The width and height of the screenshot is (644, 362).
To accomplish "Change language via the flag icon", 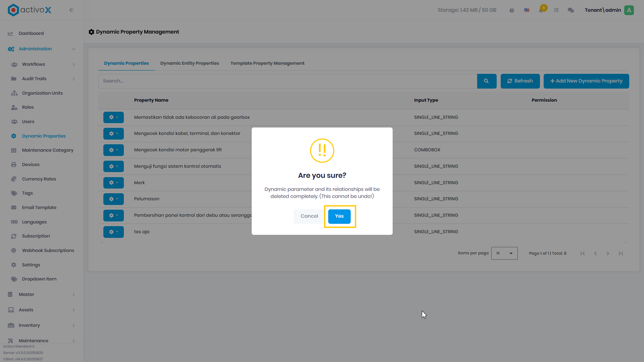I will (x=527, y=10).
